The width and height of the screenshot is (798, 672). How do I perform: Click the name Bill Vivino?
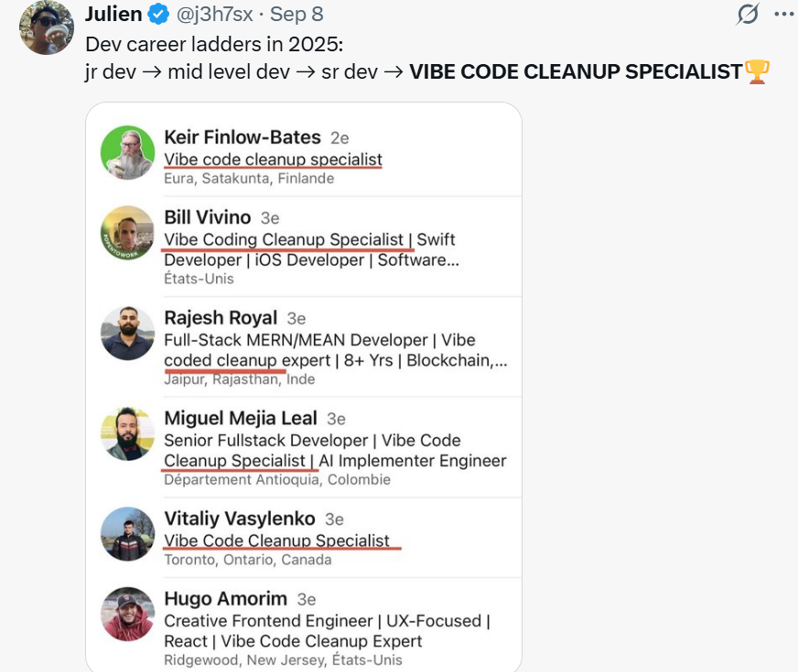[207, 217]
